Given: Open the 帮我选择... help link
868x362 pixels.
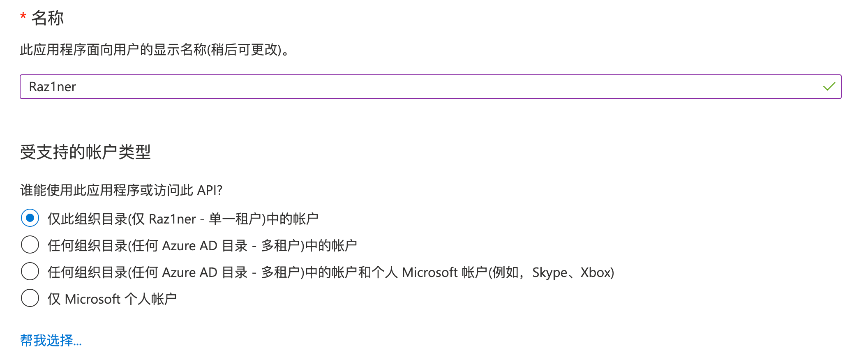Looking at the screenshot, I should 51,340.
